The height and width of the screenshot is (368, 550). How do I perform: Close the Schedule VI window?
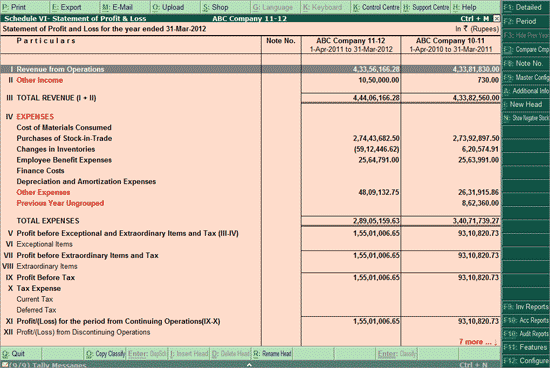point(496,19)
